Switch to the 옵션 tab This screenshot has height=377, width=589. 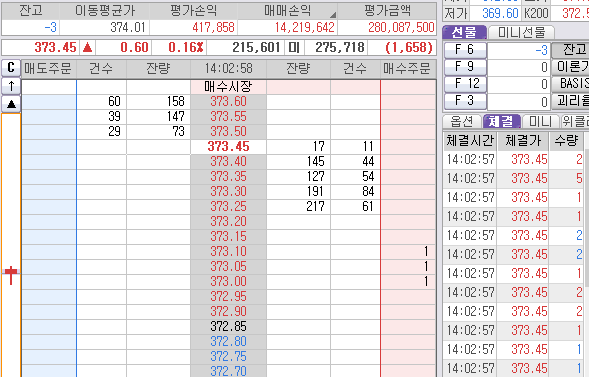coord(462,121)
